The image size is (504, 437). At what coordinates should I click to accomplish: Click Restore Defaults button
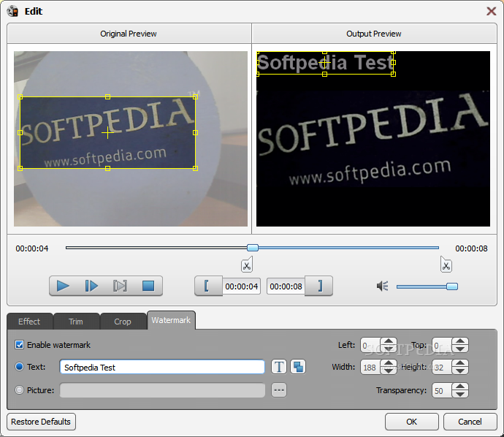coord(41,422)
